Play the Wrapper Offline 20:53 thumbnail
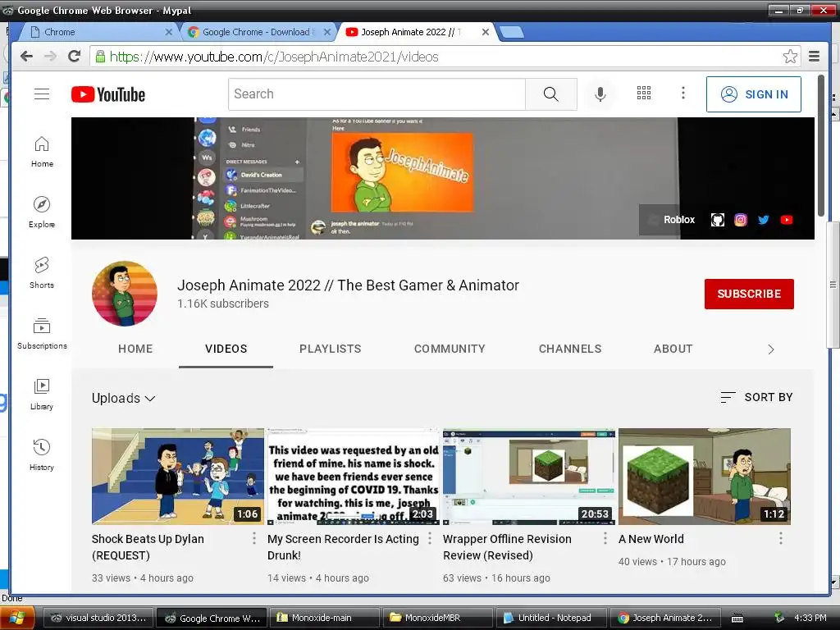Image resolution: width=840 pixels, height=630 pixels. coord(529,477)
